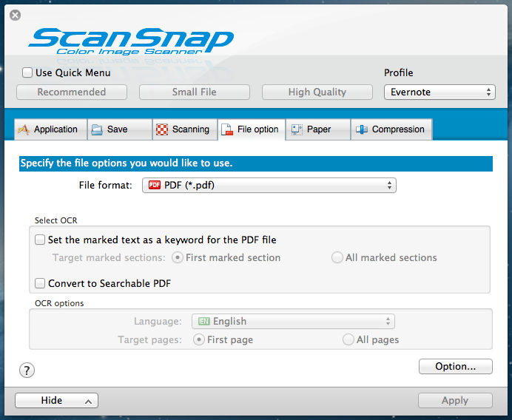This screenshot has height=420, width=512.
Task: Choose the All pages radio button
Action: tap(348, 339)
